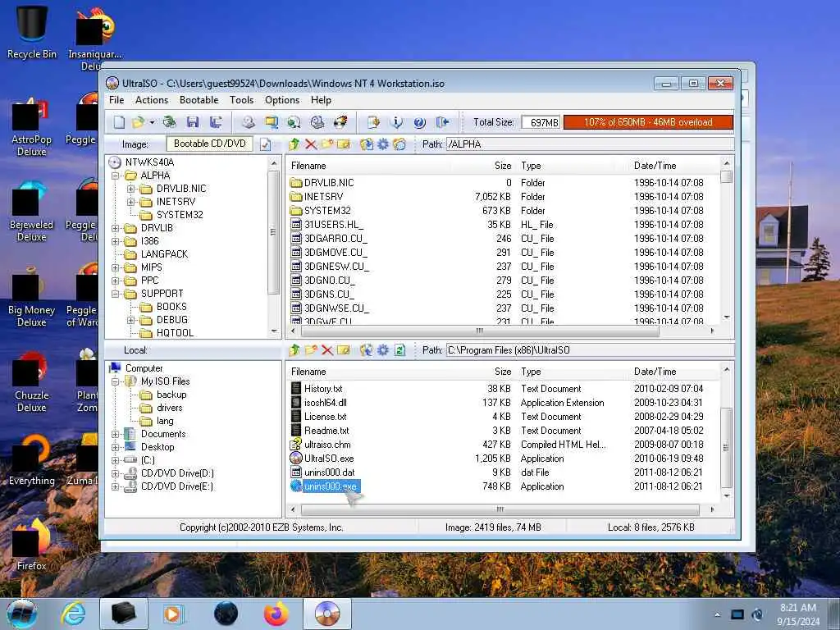Click the Compress ISO monitor icon
Screen dimensions: 840x630
271,122
